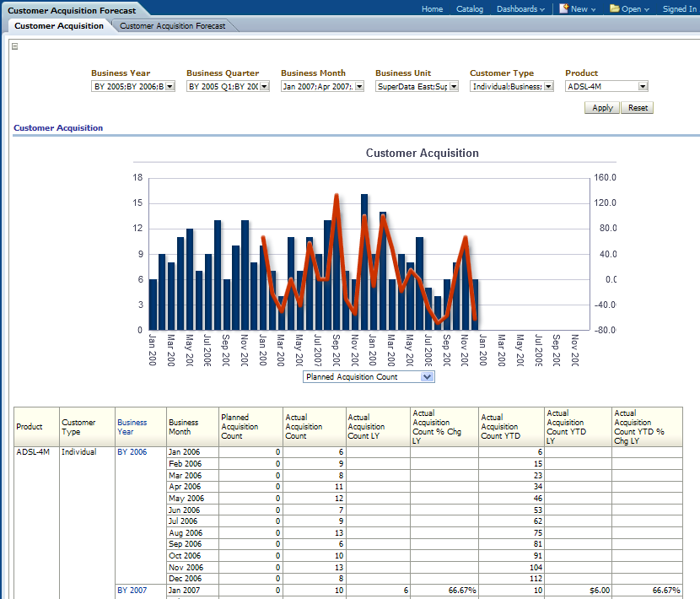Open the Catalog link
The height and width of the screenshot is (599, 700).
pos(470,9)
